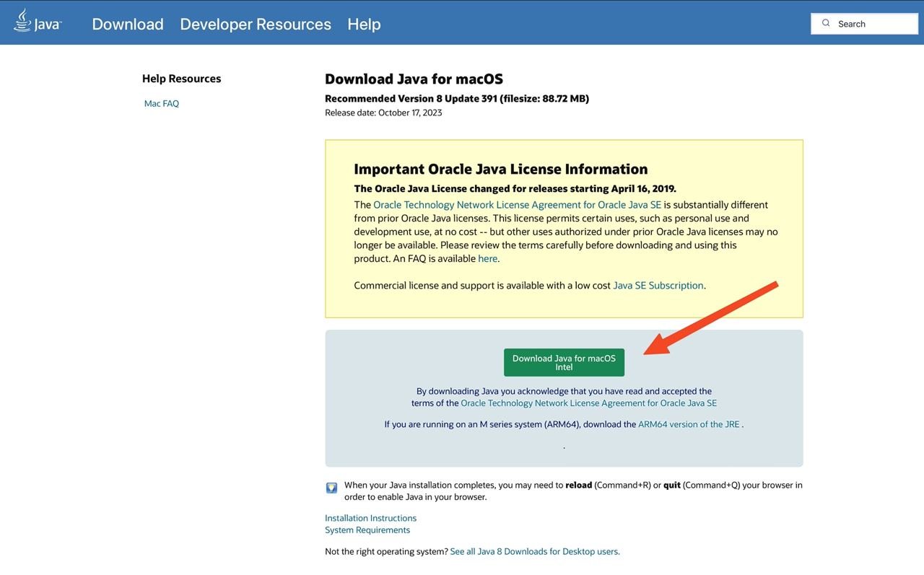
Task: Open the Help menu in the header
Action: click(x=364, y=24)
